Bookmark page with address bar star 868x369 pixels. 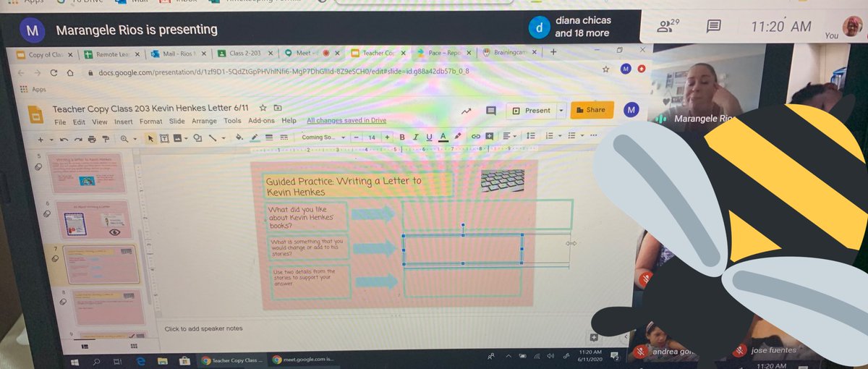605,69
